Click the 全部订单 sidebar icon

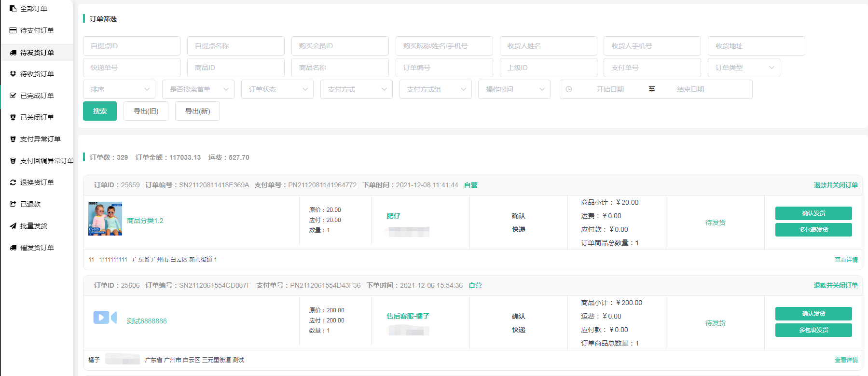click(x=13, y=9)
